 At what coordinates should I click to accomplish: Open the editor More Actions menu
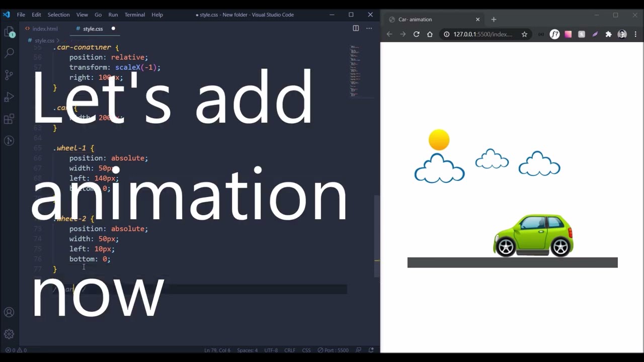pyautogui.click(x=369, y=28)
